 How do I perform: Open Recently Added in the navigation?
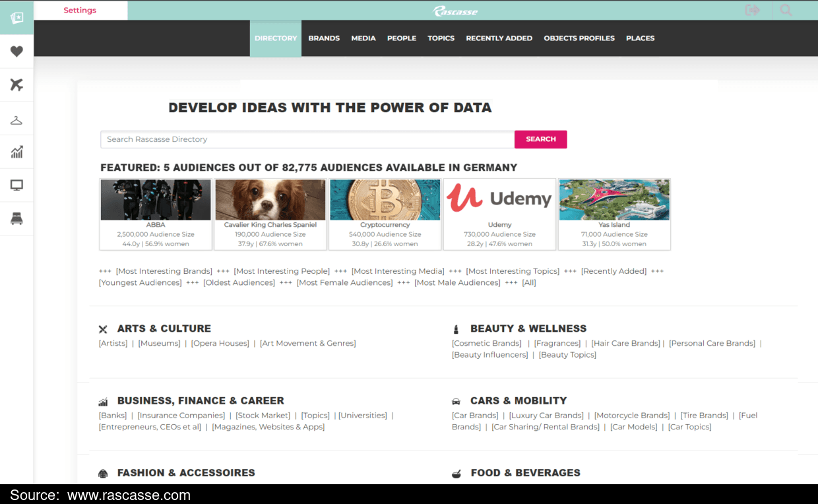[x=499, y=38]
